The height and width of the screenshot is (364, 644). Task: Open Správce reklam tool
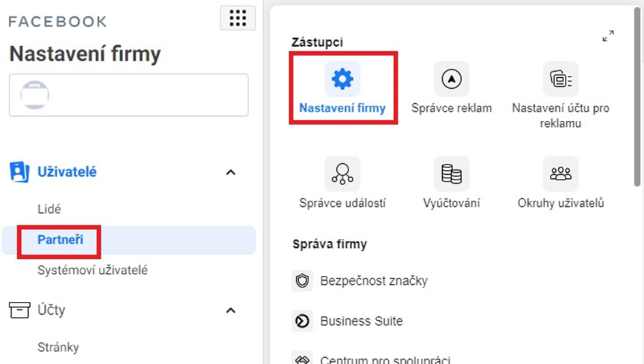(452, 88)
